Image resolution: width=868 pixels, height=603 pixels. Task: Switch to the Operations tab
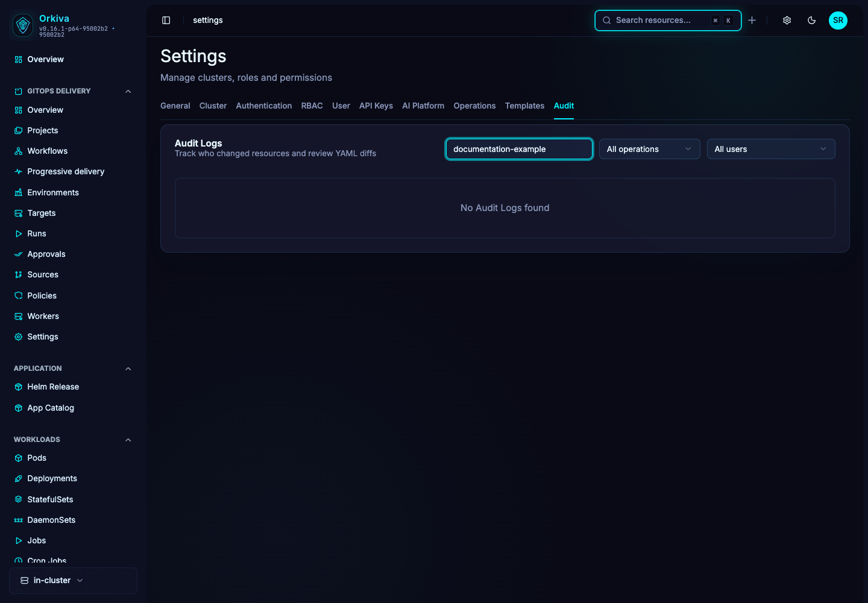click(475, 106)
